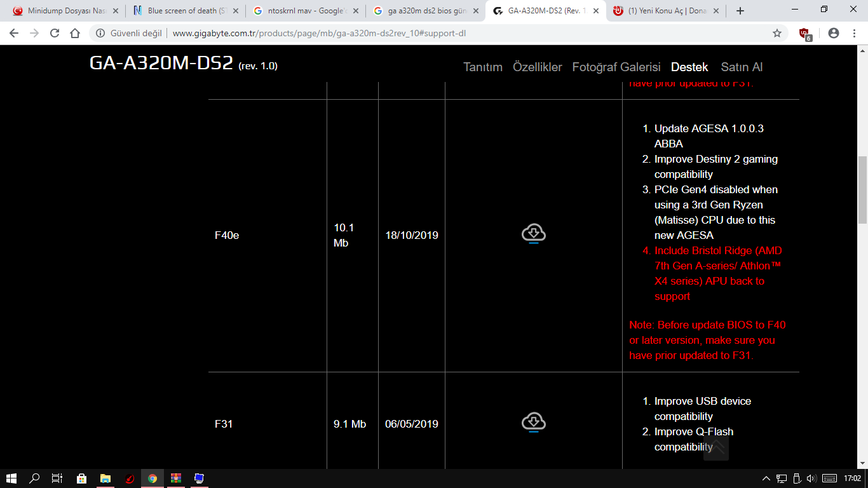Download the F40e BIOS file
The image size is (868, 488).
pos(534,234)
